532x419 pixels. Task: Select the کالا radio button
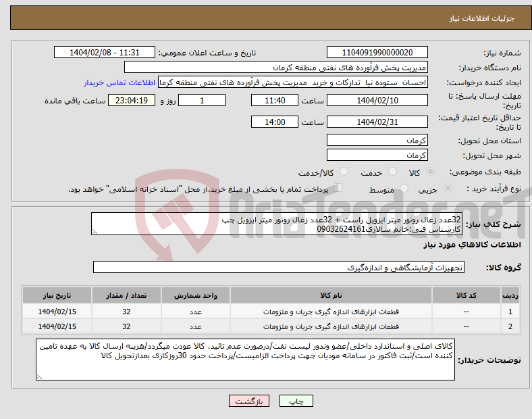coord(430,172)
